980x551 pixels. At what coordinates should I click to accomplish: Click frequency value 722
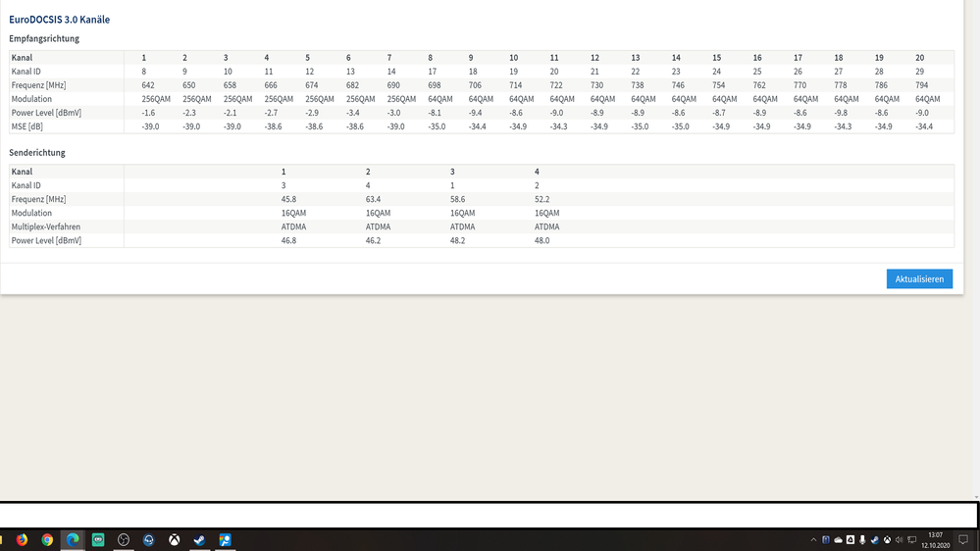(x=556, y=85)
